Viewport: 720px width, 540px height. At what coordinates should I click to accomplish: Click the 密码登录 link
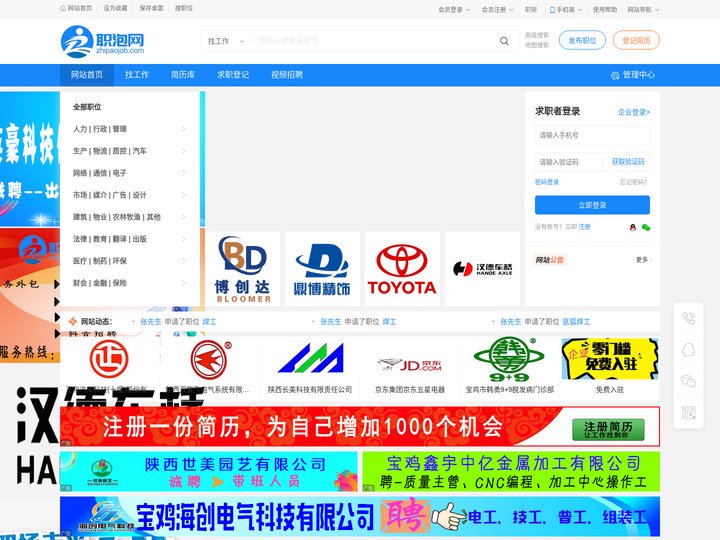547,182
